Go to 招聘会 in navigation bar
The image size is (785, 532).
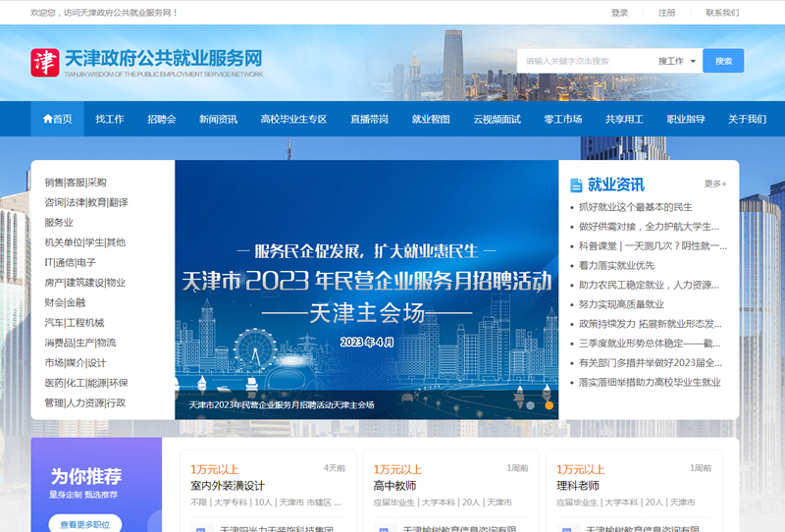point(162,119)
